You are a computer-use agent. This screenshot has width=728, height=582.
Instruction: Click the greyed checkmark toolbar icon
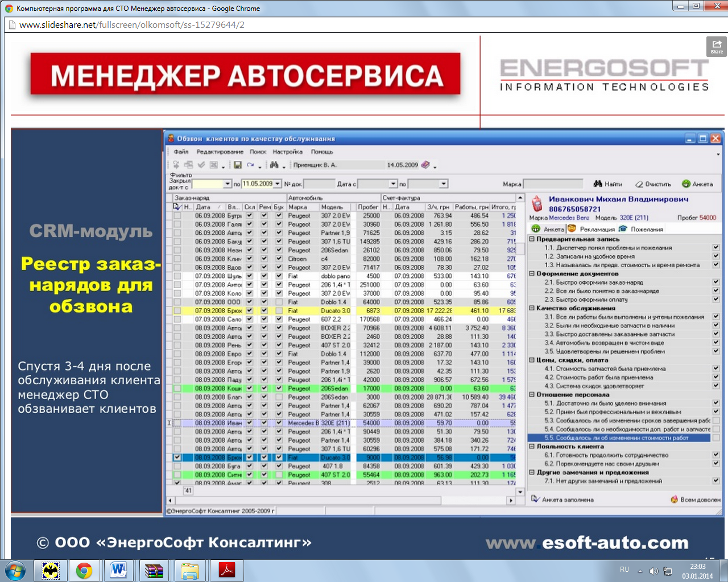(201, 165)
